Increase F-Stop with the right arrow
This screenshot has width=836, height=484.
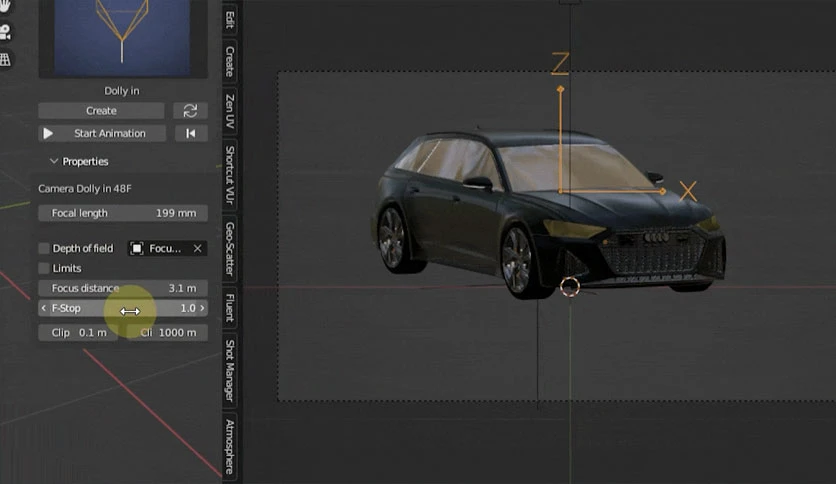pos(202,308)
